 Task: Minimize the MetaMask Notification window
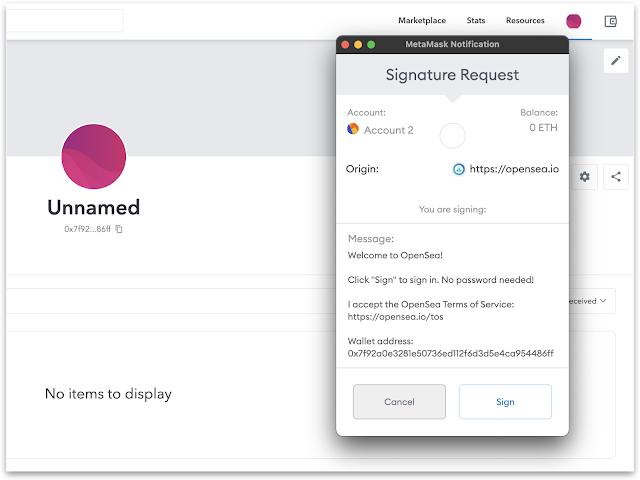click(x=358, y=44)
